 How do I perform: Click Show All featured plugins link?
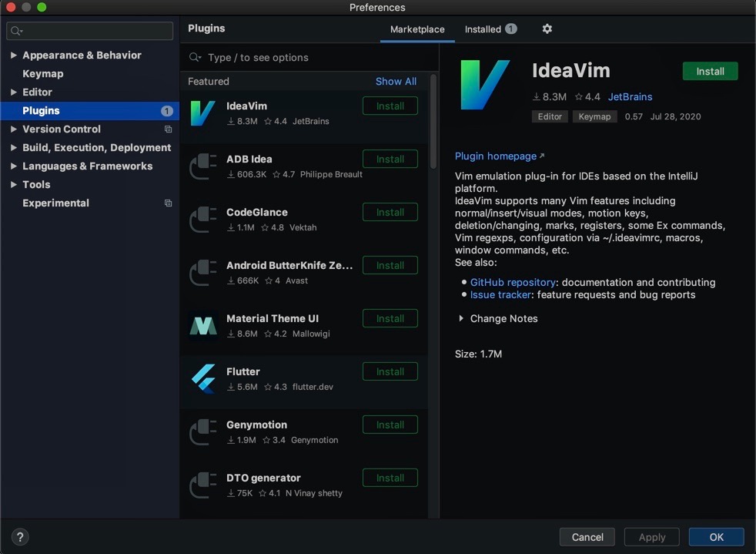pos(396,82)
